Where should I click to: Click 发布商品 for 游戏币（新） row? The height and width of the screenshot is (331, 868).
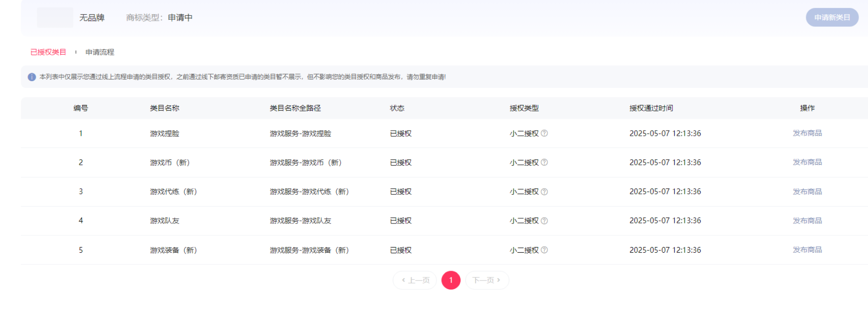(807, 162)
